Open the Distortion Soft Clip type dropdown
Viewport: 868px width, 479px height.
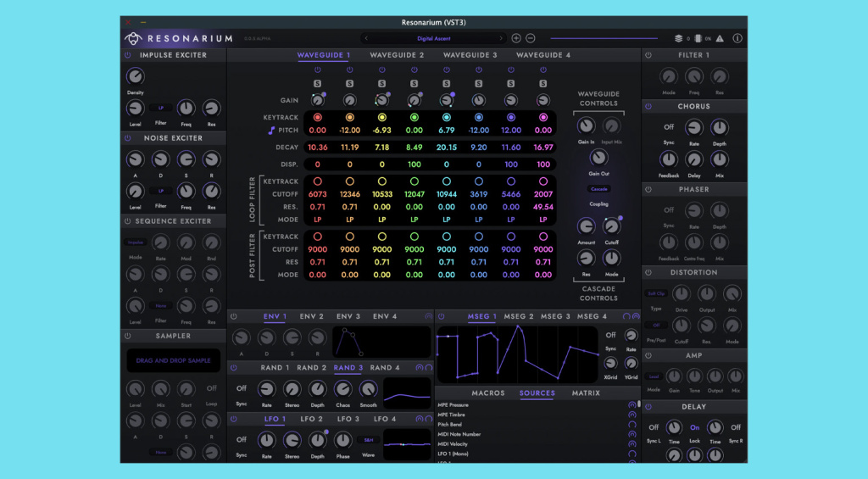(656, 293)
